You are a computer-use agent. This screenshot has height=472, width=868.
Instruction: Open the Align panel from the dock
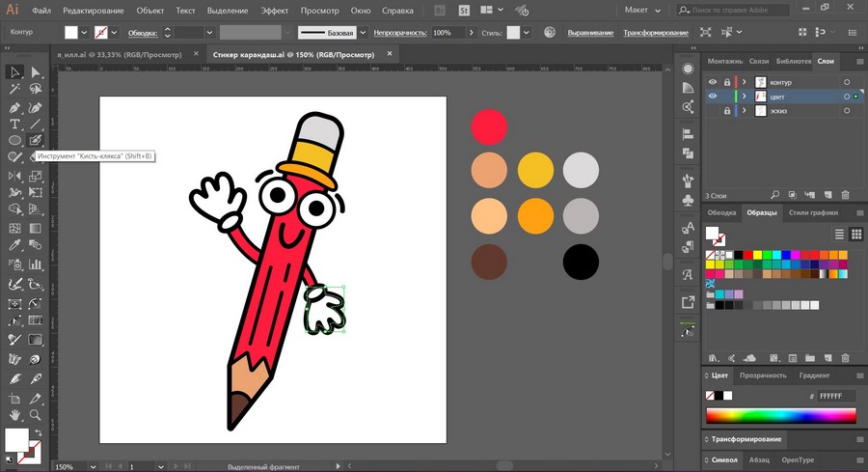pos(688,134)
